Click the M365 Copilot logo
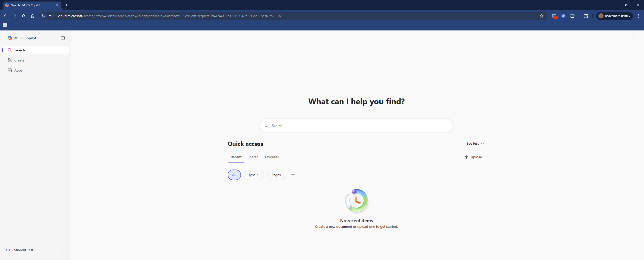The width and height of the screenshot is (644, 260). [10, 38]
